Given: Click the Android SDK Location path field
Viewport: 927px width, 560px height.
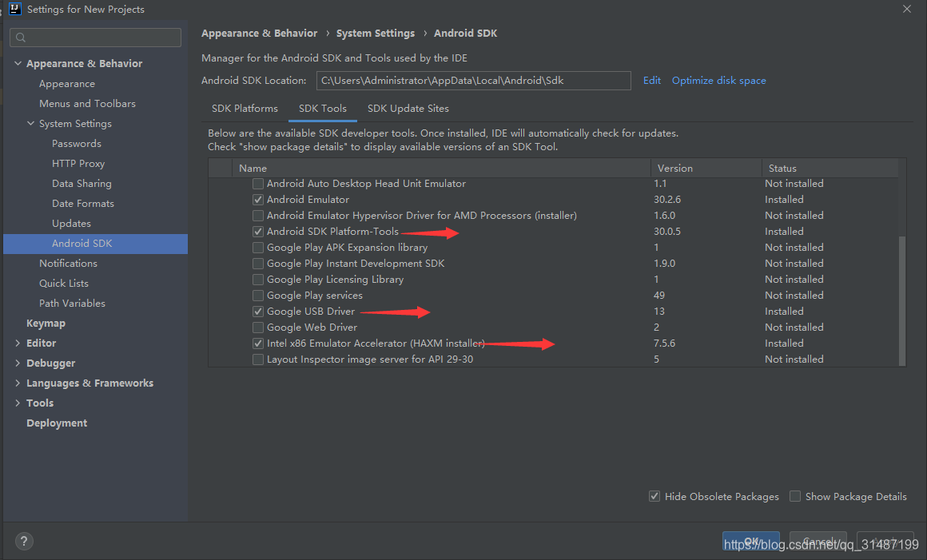Looking at the screenshot, I should [x=474, y=81].
